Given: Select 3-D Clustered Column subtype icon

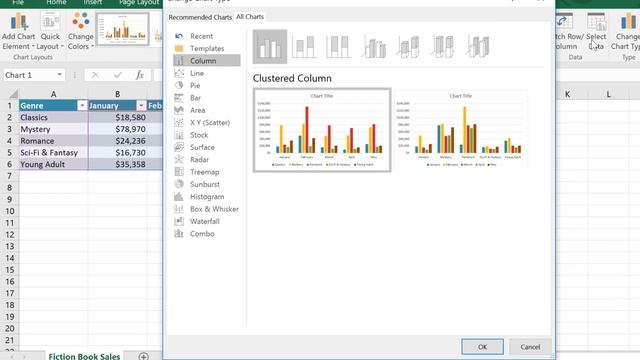Looking at the screenshot, I should coord(373,47).
